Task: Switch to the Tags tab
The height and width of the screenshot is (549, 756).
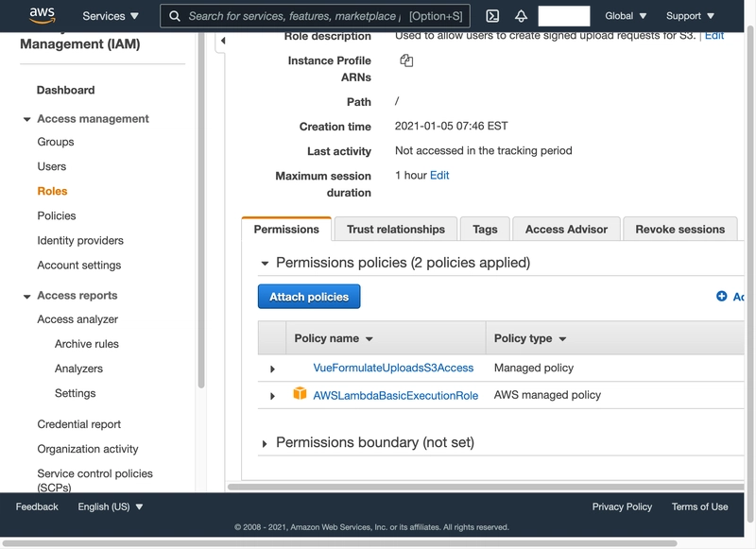Action: click(x=485, y=229)
